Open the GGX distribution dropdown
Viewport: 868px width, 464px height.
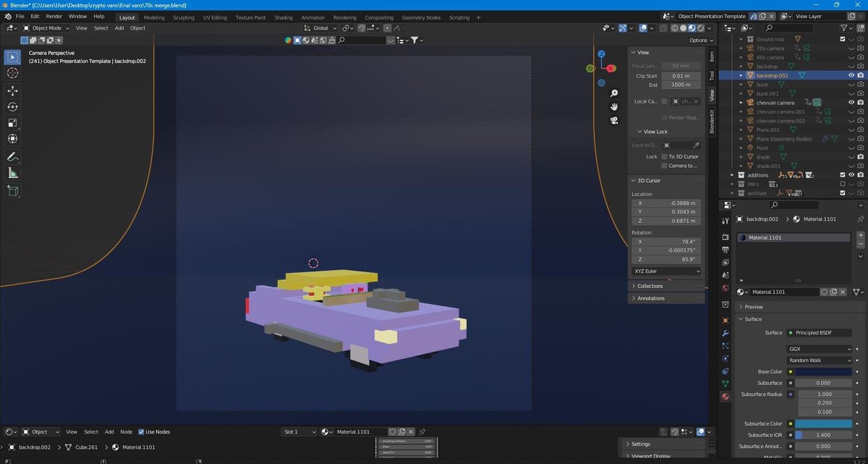[820, 349]
